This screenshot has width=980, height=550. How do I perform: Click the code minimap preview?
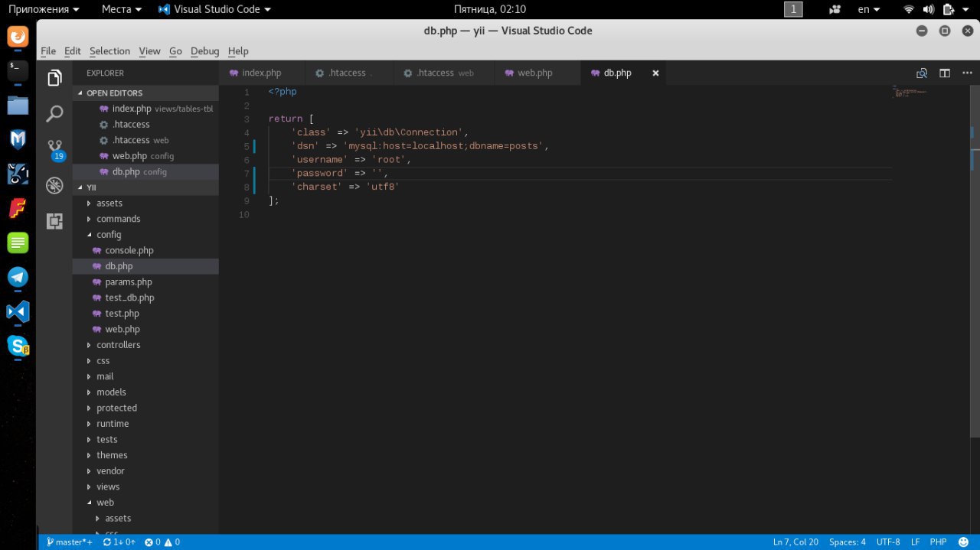click(x=910, y=93)
